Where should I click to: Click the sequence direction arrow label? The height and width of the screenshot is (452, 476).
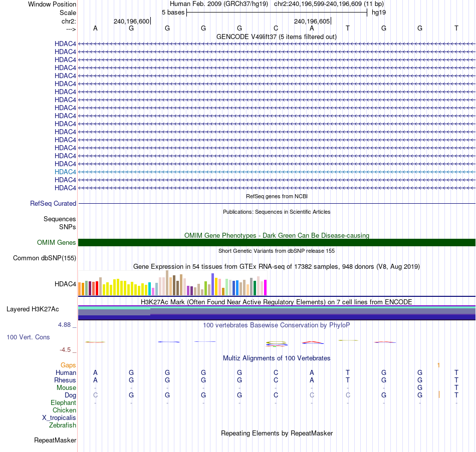pyautogui.click(x=71, y=29)
